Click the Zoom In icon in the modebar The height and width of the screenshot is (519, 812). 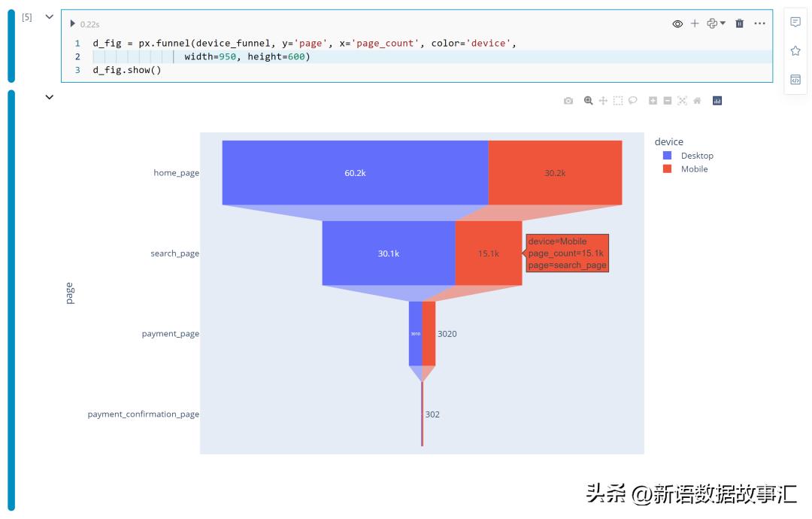(x=651, y=100)
